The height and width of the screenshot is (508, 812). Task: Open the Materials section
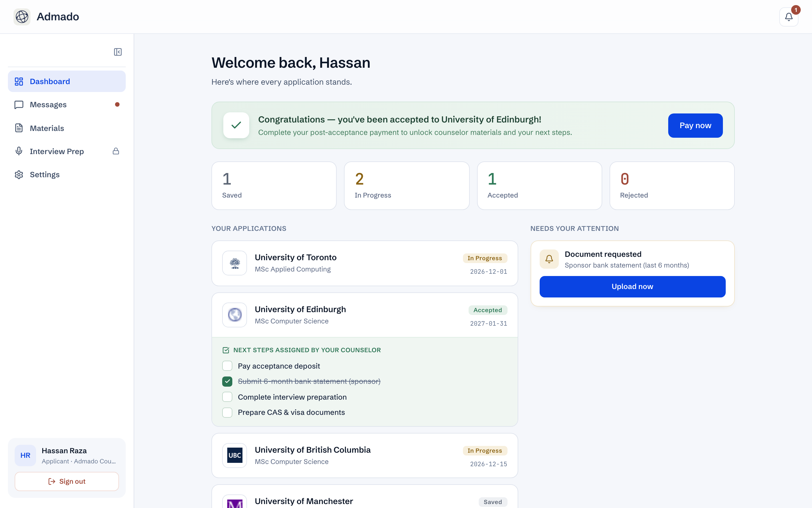[67, 128]
